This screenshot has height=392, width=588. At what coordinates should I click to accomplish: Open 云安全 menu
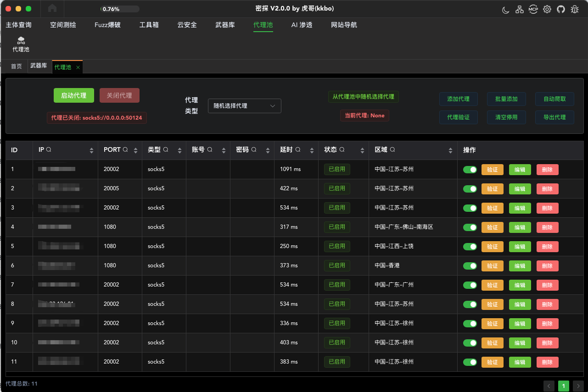tap(187, 25)
